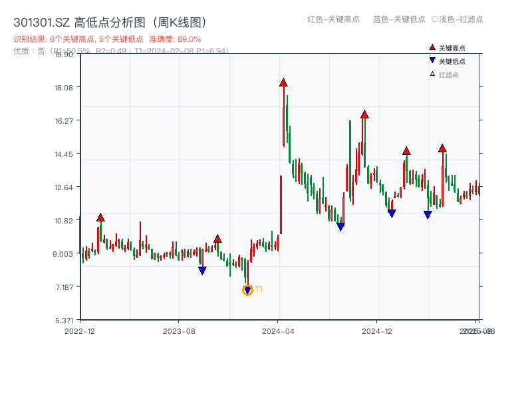This screenshot has width=532, height=399.
Task: Select the red marker above the rightmost 2025 peak
Action: point(442,148)
